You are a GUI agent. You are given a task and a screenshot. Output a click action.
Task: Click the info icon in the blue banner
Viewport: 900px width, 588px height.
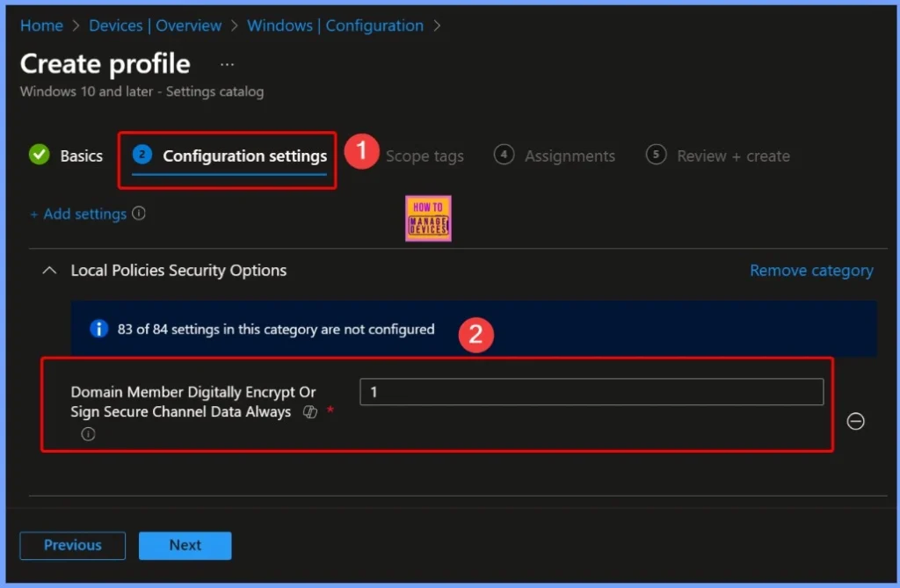point(98,329)
